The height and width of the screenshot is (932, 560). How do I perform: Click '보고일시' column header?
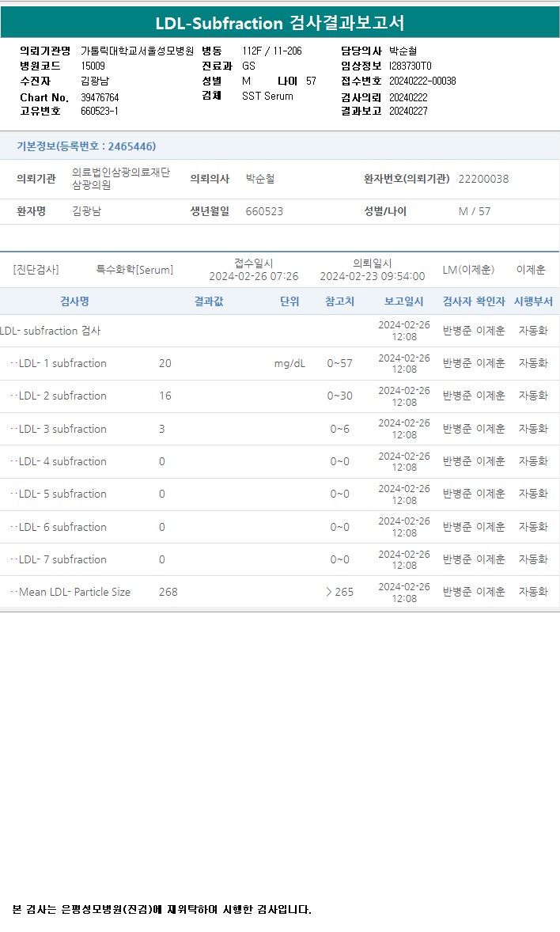403,301
